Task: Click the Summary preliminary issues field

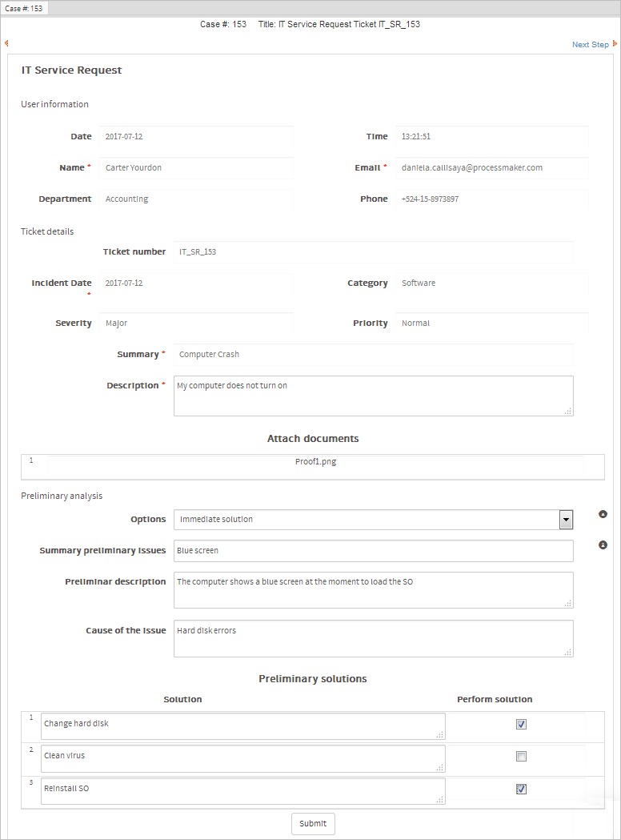Action: [x=373, y=551]
